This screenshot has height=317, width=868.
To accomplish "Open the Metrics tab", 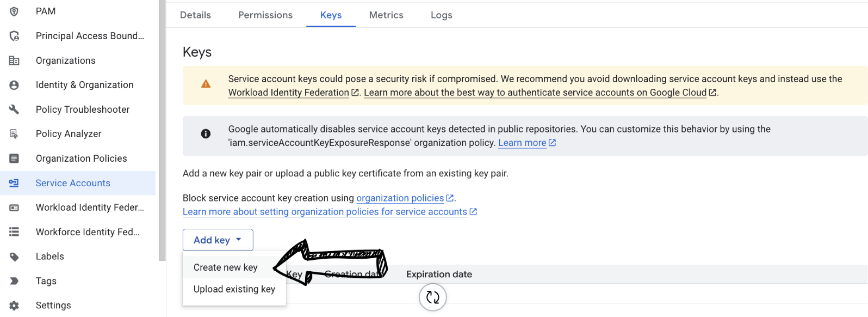I will tap(386, 15).
